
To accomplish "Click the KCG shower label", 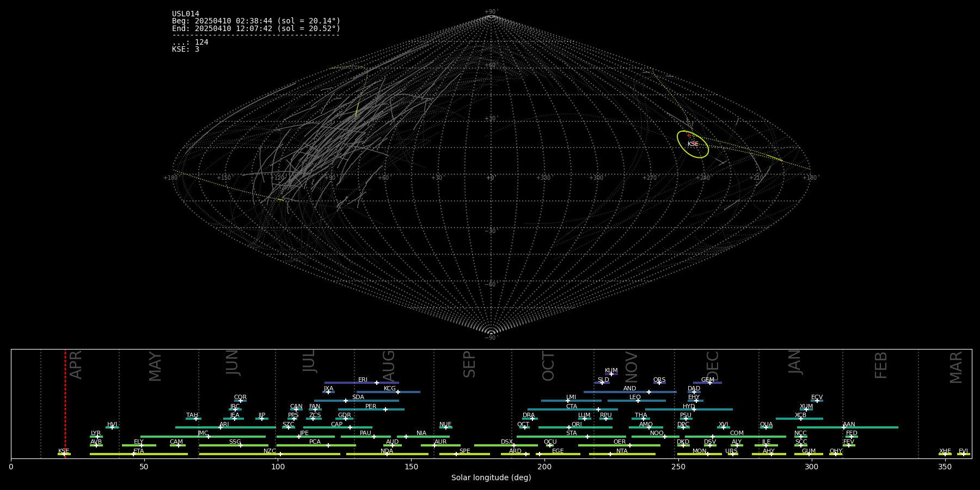I will pos(390,389).
